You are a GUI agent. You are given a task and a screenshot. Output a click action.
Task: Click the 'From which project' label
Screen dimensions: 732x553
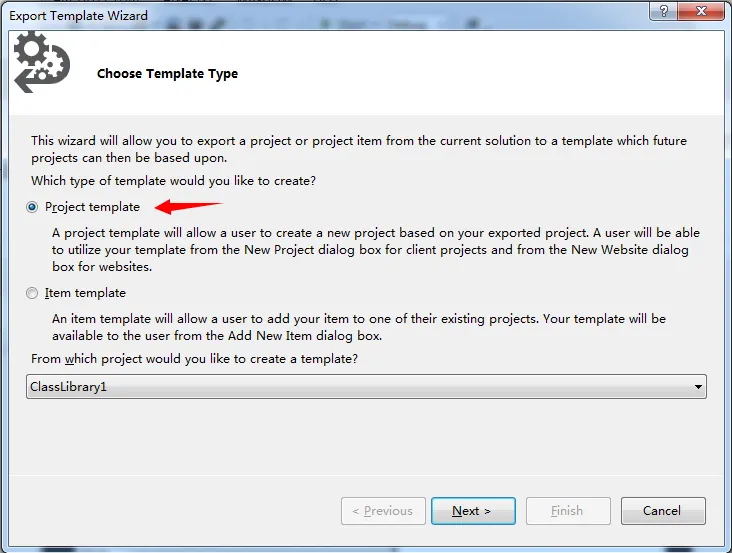(x=195, y=359)
